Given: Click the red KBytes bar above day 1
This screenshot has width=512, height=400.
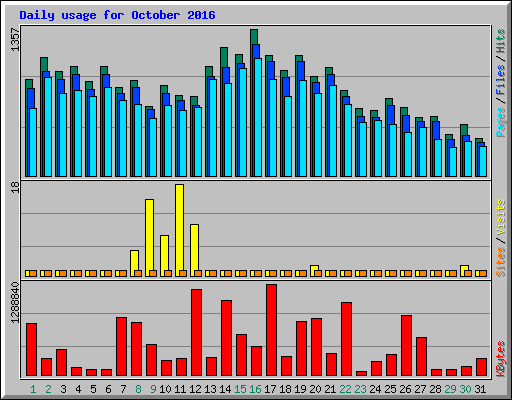Looking at the screenshot, I should pyautogui.click(x=31, y=350).
